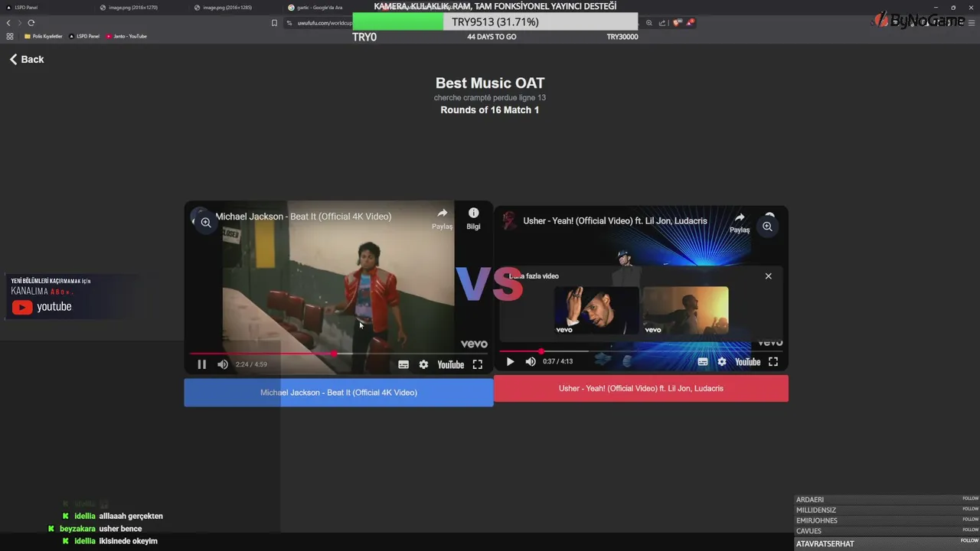Reload the page in browser toolbar

click(31, 23)
